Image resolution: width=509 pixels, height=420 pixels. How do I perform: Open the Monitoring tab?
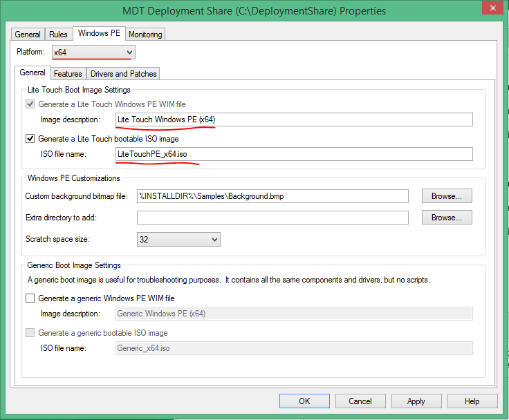click(145, 35)
